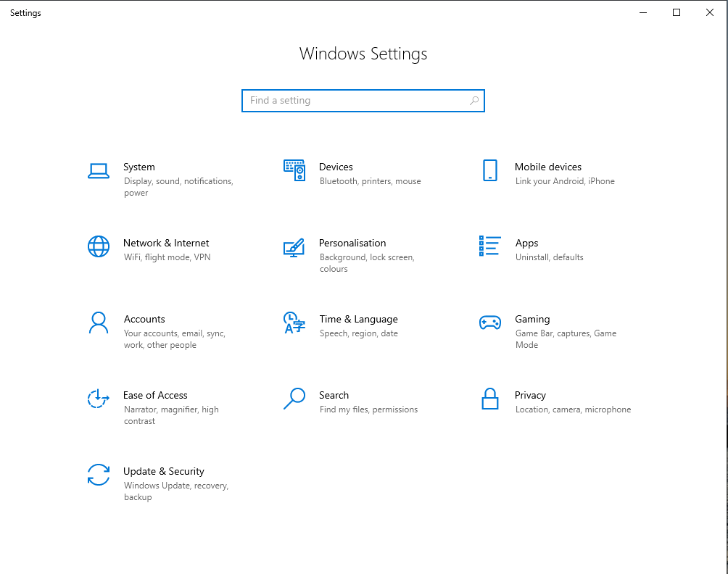Click the magnifier icon in search box
Screen dimensions: 728x574
pyautogui.click(x=474, y=101)
